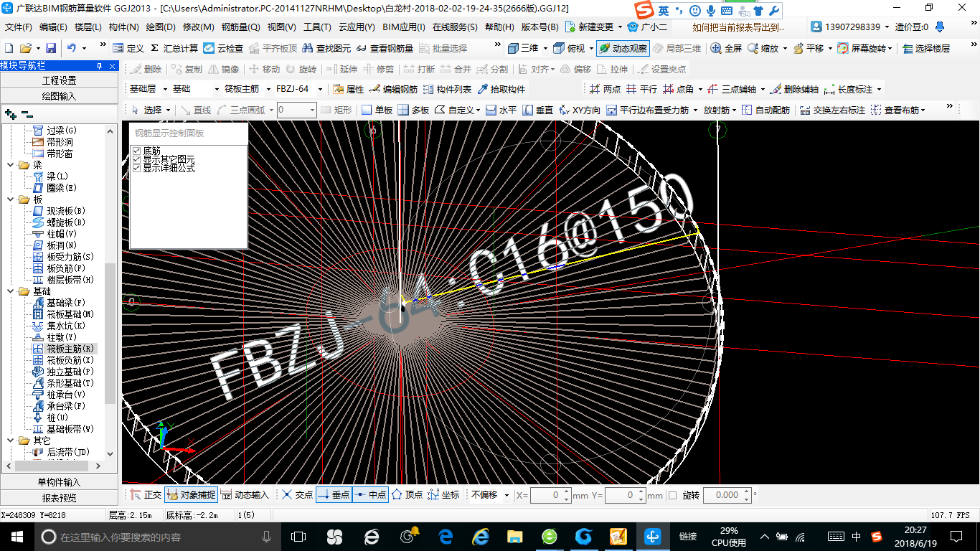Open 构件列表 component list

(447, 89)
